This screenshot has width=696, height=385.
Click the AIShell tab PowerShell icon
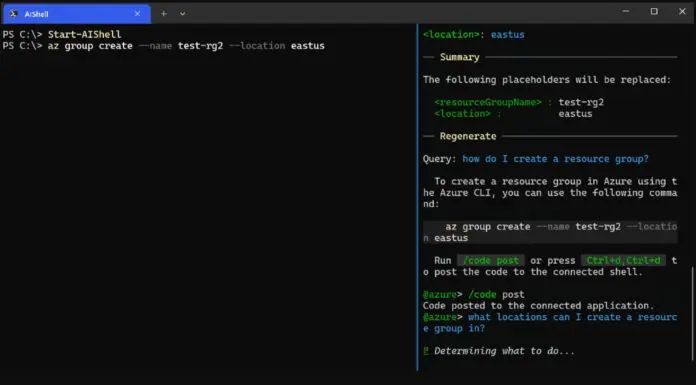tap(13, 14)
